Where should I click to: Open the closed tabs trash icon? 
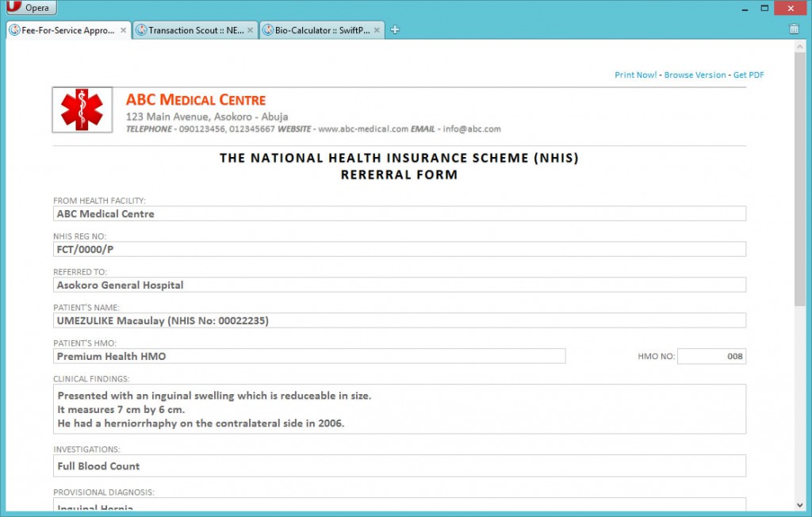tap(794, 29)
